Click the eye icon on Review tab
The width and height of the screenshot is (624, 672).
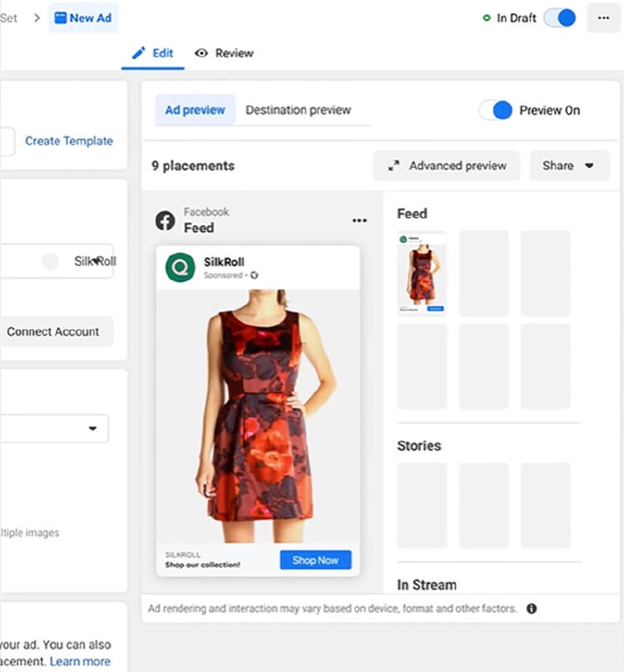tap(201, 53)
